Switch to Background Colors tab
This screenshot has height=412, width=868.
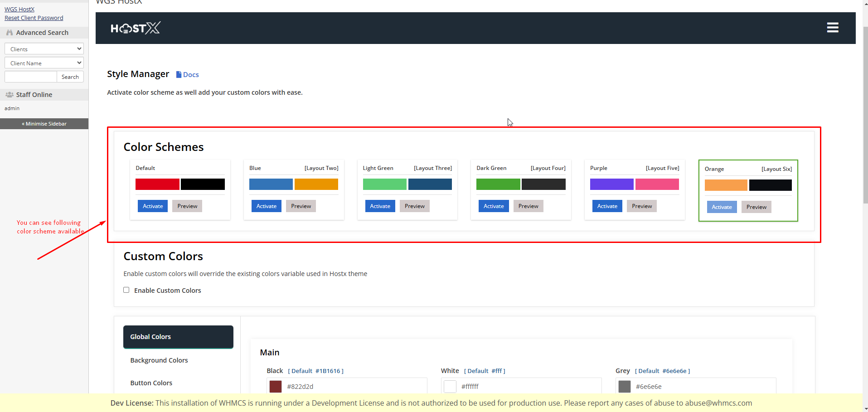pos(159,360)
